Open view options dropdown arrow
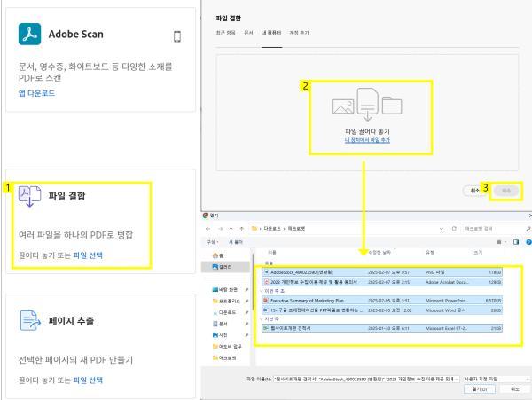Image resolution: width=532 pixels, height=400 pixels. (505, 242)
